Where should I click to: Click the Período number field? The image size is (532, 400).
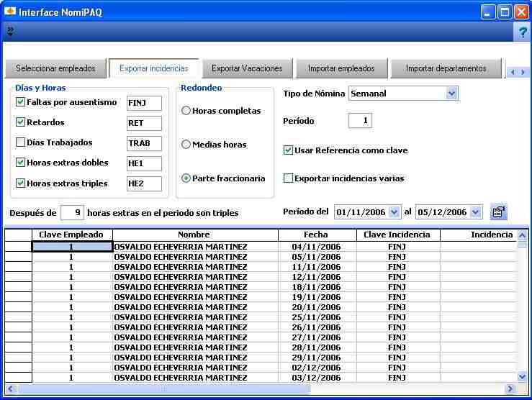pos(361,121)
